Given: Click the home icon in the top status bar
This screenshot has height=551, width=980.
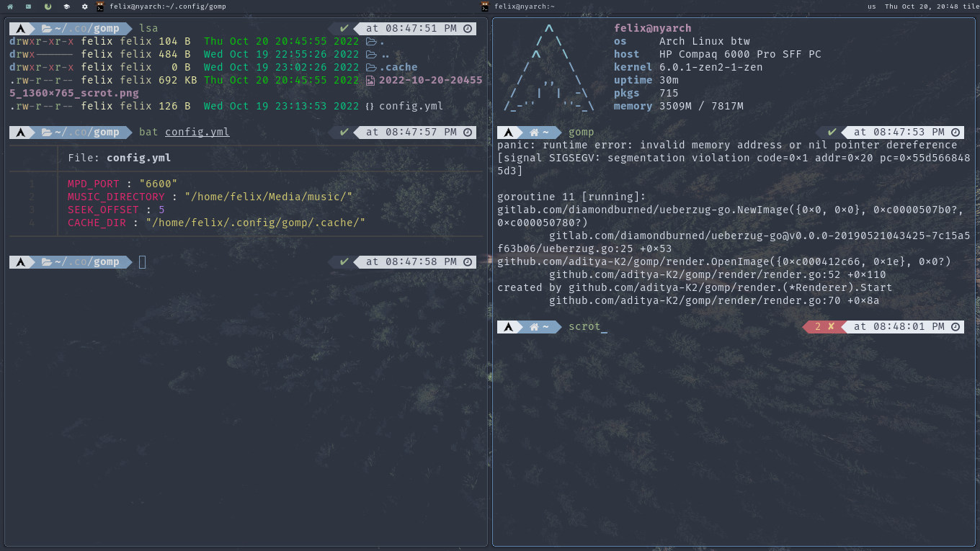Looking at the screenshot, I should (10, 6).
